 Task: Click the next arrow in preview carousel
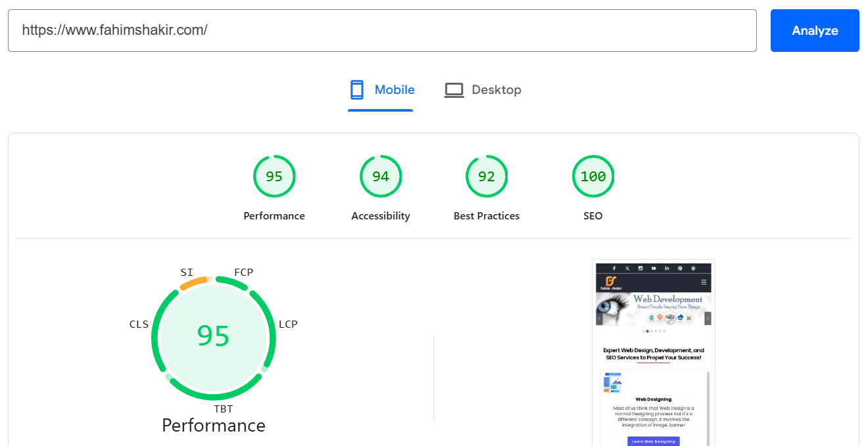tap(708, 318)
